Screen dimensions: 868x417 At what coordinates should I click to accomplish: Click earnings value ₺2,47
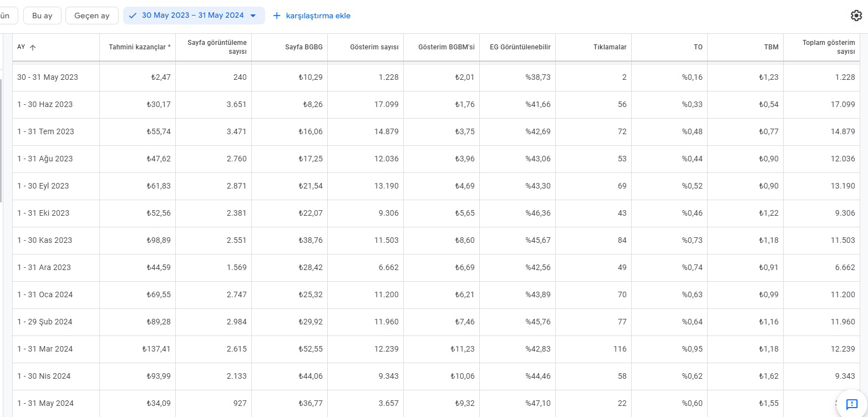tap(161, 78)
